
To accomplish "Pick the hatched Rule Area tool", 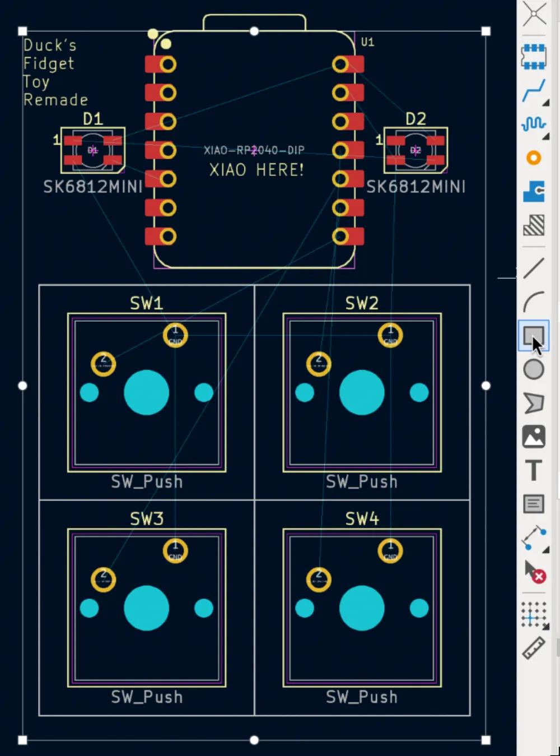I will click(534, 225).
